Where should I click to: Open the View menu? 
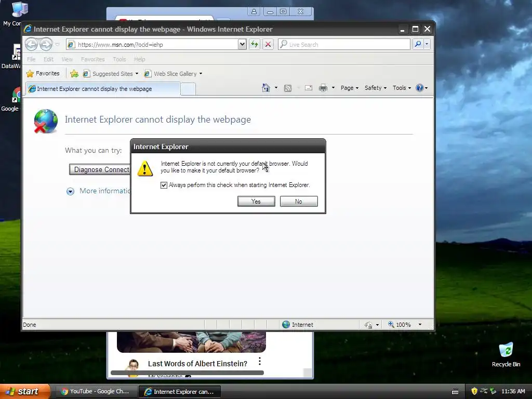point(67,59)
